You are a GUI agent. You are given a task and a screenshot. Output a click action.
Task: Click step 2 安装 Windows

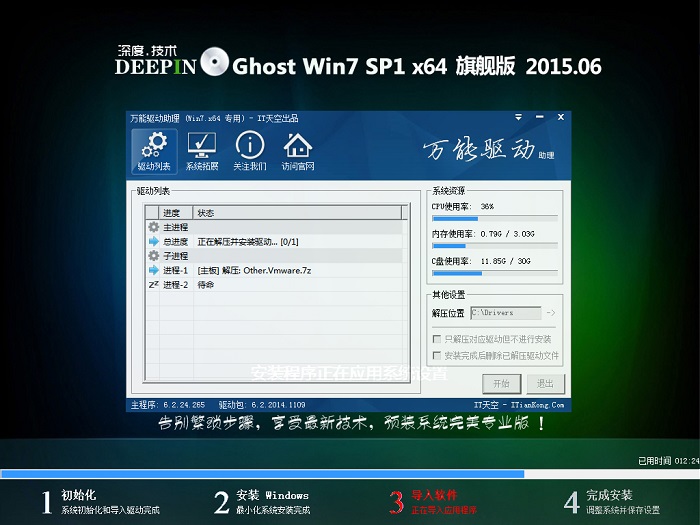262,502
